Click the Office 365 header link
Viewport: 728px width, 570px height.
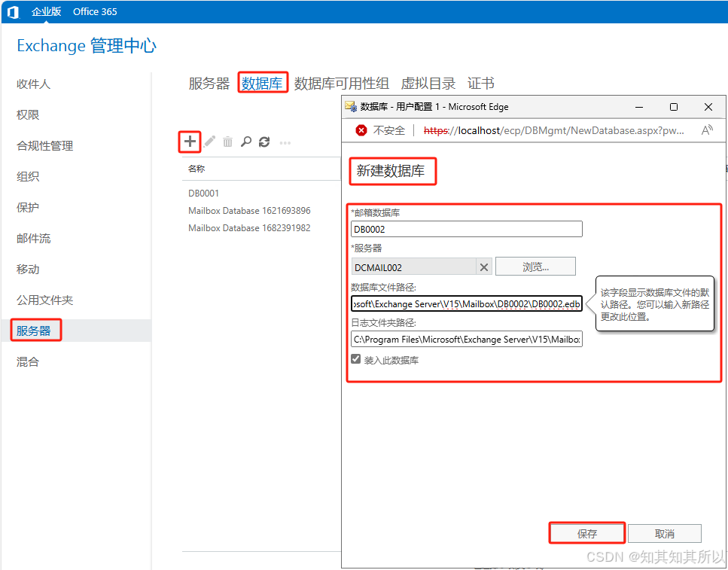pyautogui.click(x=95, y=11)
